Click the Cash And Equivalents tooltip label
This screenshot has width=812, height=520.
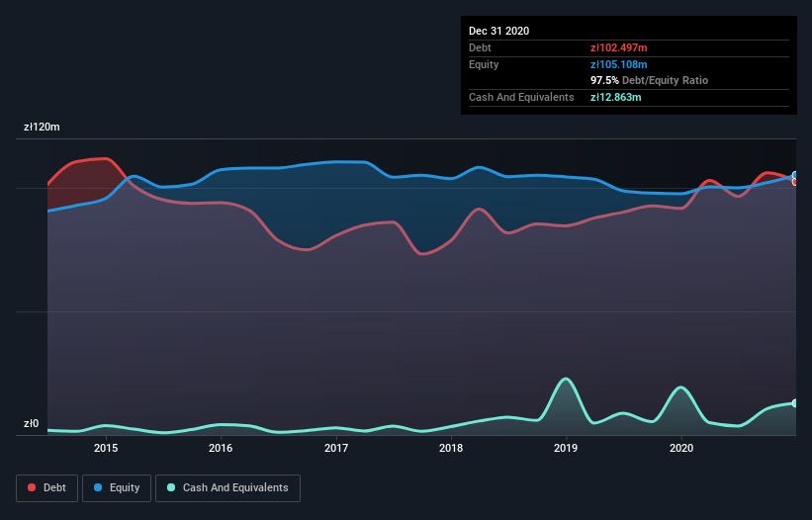(x=521, y=97)
